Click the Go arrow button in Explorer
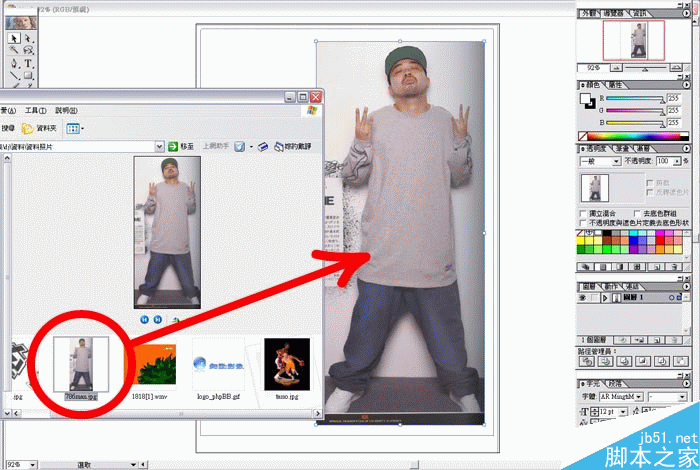Screen dimensions: 700x470 click(x=173, y=146)
